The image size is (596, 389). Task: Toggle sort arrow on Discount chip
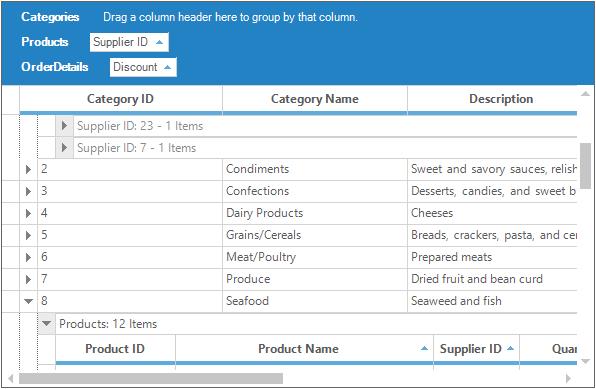click(x=167, y=67)
